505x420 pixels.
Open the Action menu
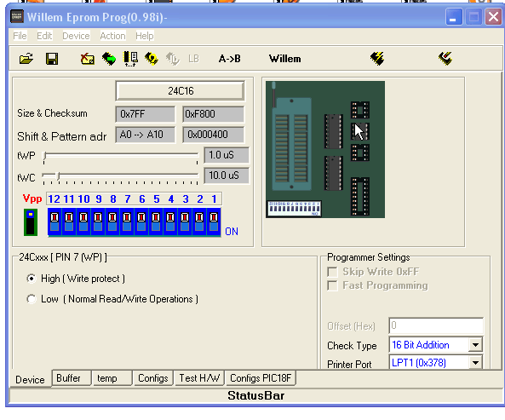pos(112,36)
